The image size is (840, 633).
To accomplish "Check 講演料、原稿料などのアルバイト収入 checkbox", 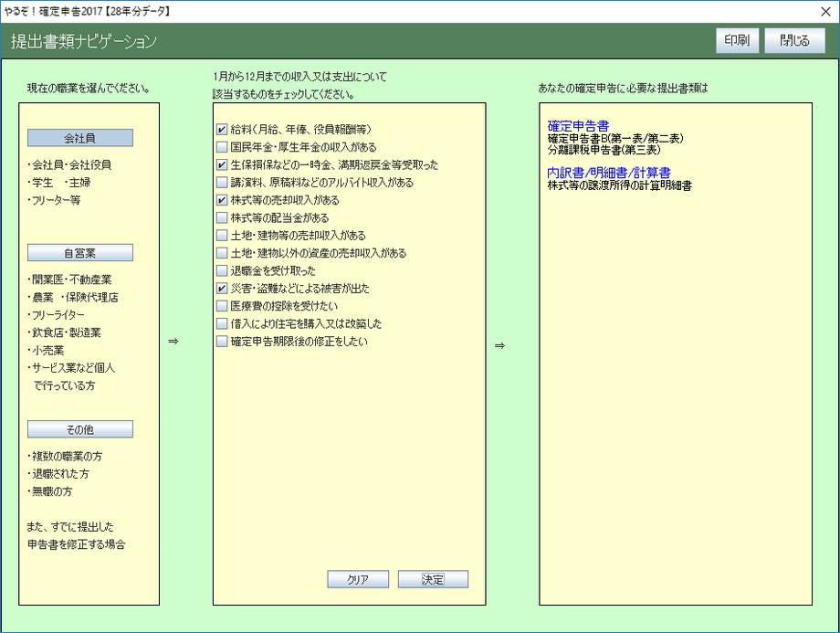I will click(222, 183).
